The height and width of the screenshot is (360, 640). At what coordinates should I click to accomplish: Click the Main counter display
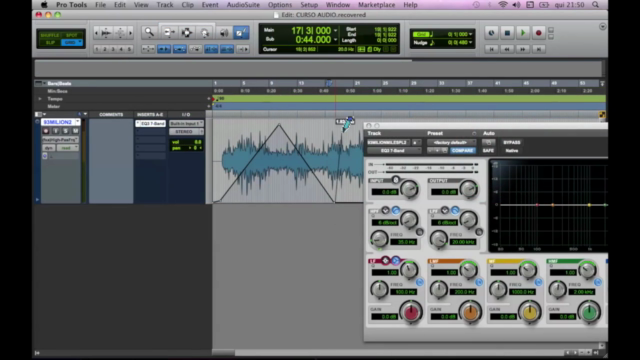tap(311, 31)
